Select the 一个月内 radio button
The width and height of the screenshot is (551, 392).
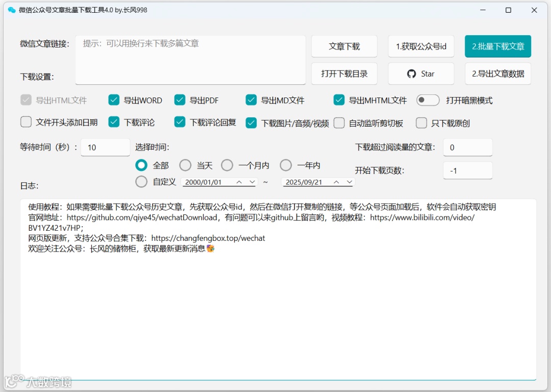(x=227, y=165)
